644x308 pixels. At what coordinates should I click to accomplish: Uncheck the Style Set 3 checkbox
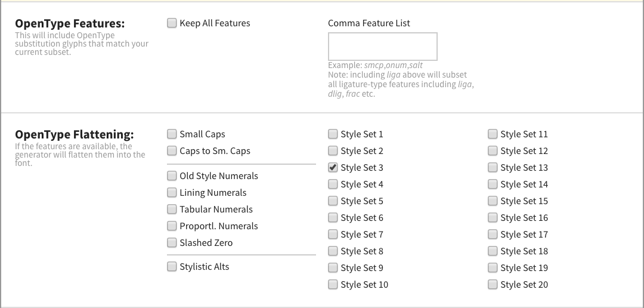coord(333,168)
